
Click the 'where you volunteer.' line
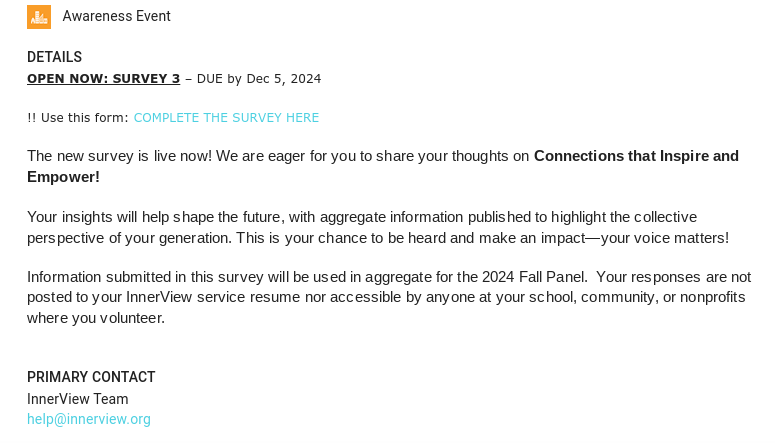(95, 318)
